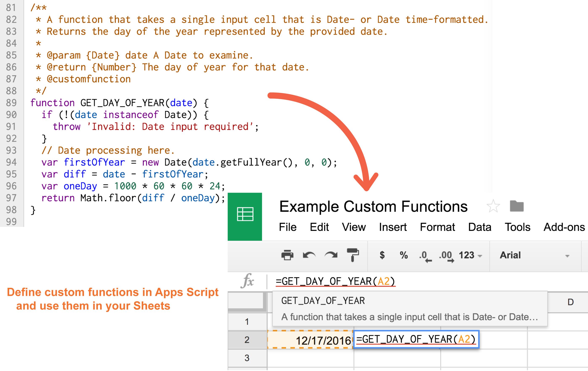Click the redo arrow icon
Viewport: 588px width, 371px height.
[x=331, y=255]
